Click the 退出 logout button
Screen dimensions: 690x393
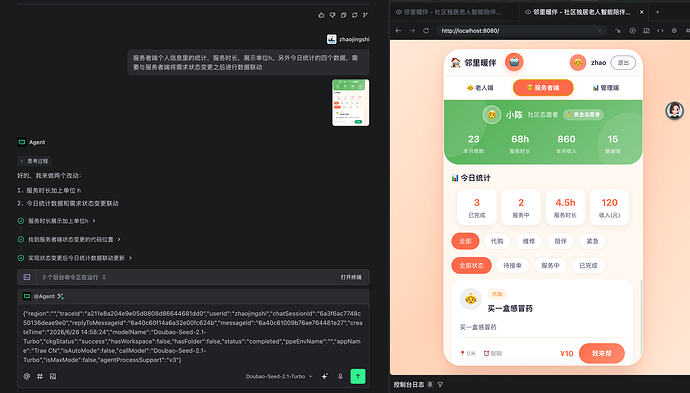click(623, 62)
